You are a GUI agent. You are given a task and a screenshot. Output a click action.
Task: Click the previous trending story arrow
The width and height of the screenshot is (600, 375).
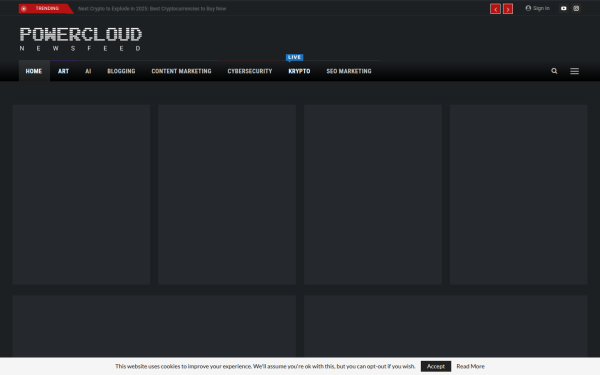pos(495,9)
